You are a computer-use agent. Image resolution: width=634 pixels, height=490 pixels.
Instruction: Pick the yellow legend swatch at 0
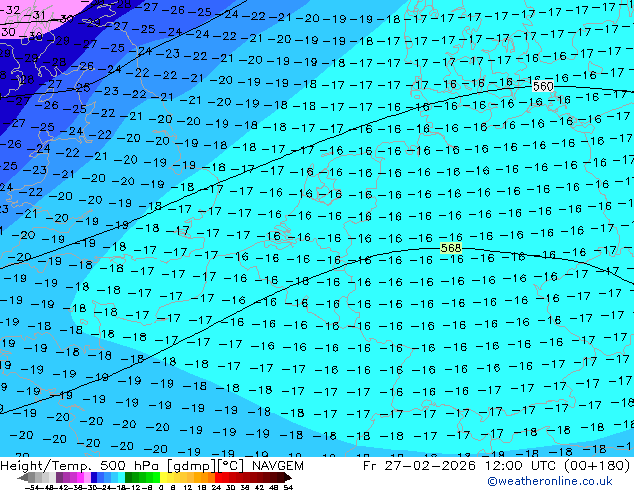pos(163,477)
